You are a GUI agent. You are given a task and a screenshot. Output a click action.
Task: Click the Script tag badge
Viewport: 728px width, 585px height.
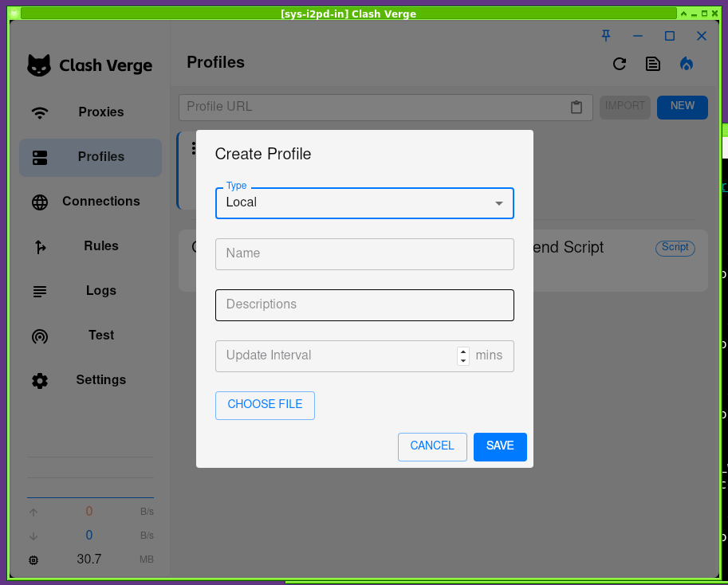675,248
